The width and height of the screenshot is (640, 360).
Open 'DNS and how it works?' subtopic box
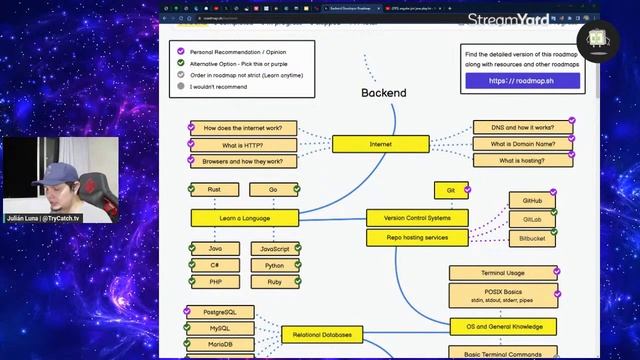tap(523, 127)
